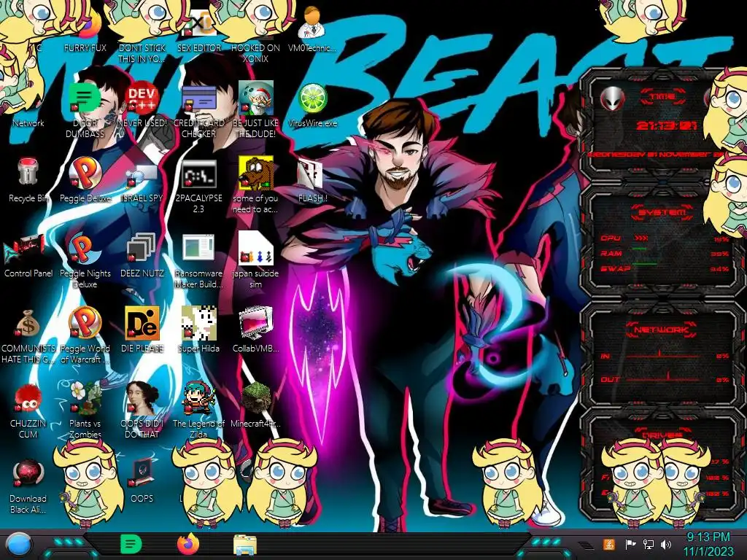Open the Action Center flag tray icon

click(x=630, y=544)
